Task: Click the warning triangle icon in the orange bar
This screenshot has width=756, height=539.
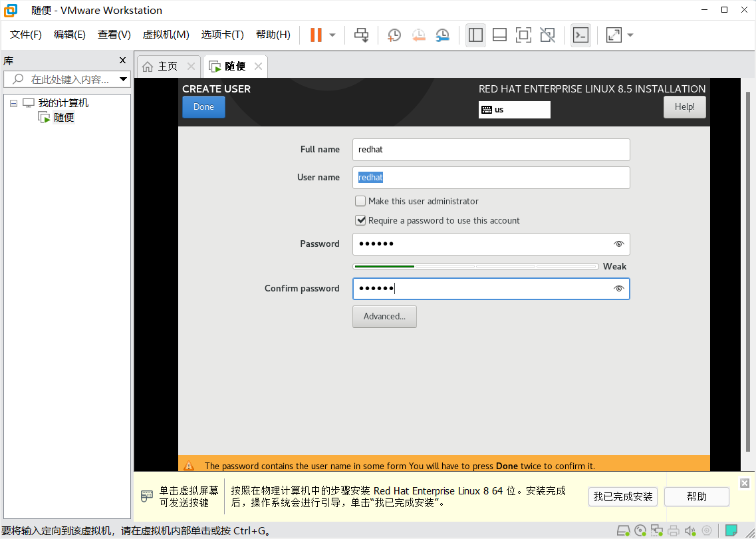Action: click(x=189, y=466)
